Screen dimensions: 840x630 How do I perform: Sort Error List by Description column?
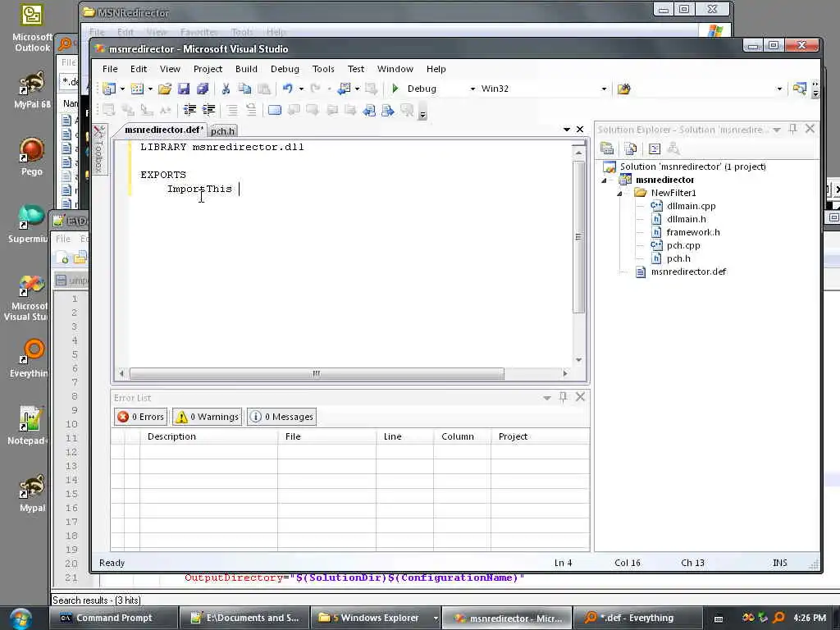pyautogui.click(x=208, y=436)
